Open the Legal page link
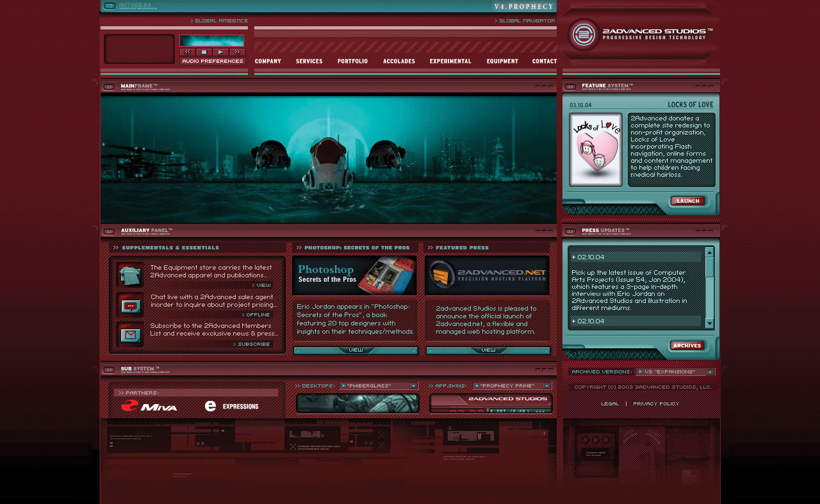Screen dimensions: 820x504 point(610,403)
